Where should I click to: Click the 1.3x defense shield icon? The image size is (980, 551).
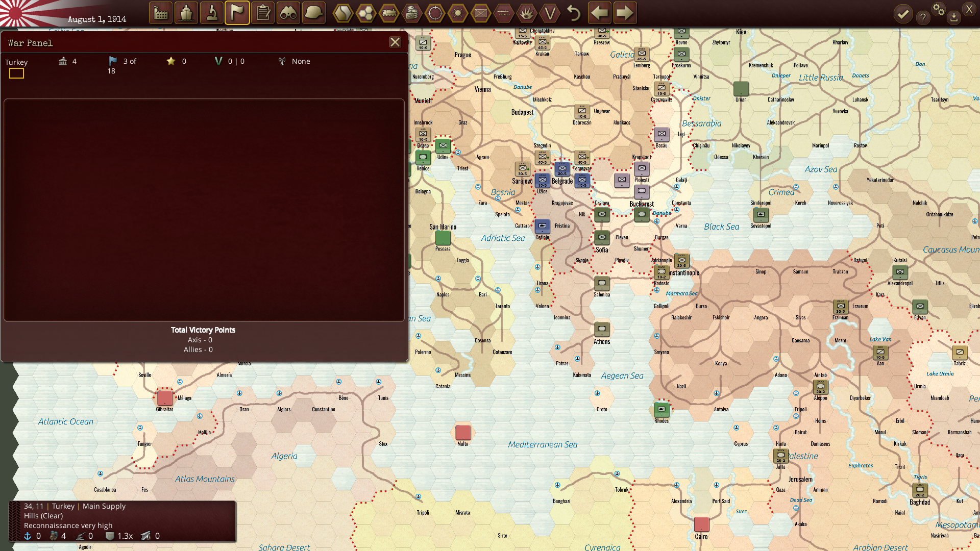click(x=109, y=536)
